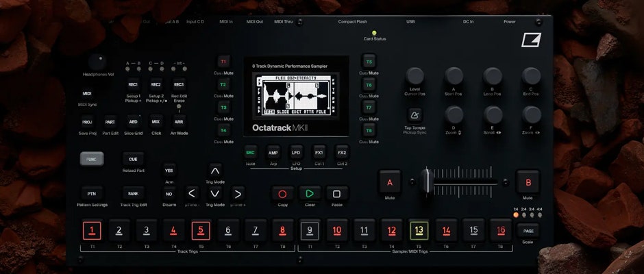
Task: Open the SRC parameter page
Action: click(250, 153)
